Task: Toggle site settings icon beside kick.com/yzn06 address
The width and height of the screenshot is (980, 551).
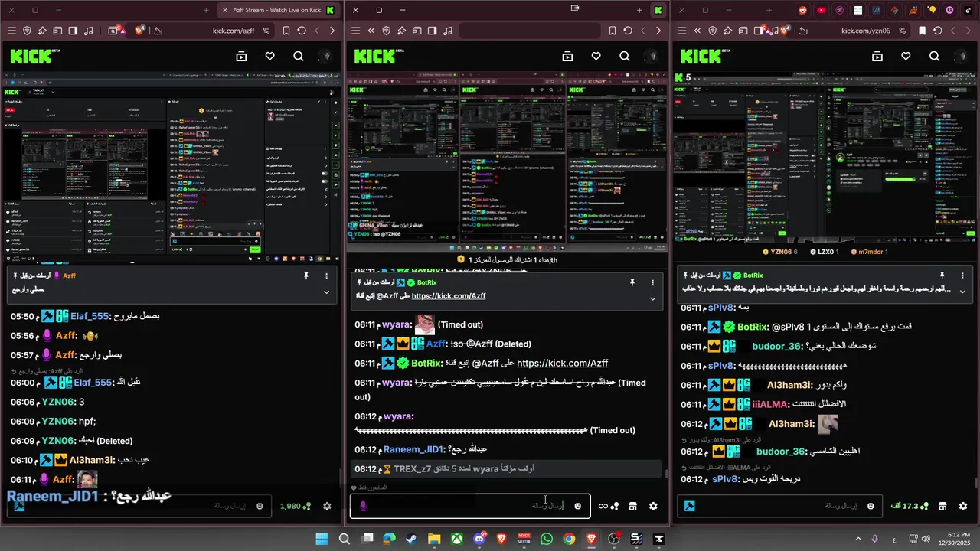Action: [x=902, y=31]
